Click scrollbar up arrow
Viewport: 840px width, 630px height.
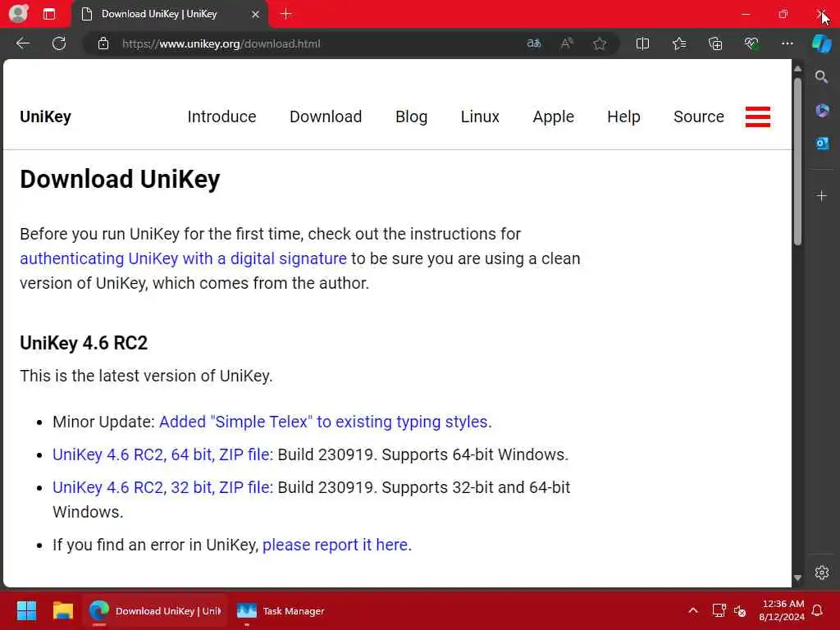pyautogui.click(x=797, y=69)
